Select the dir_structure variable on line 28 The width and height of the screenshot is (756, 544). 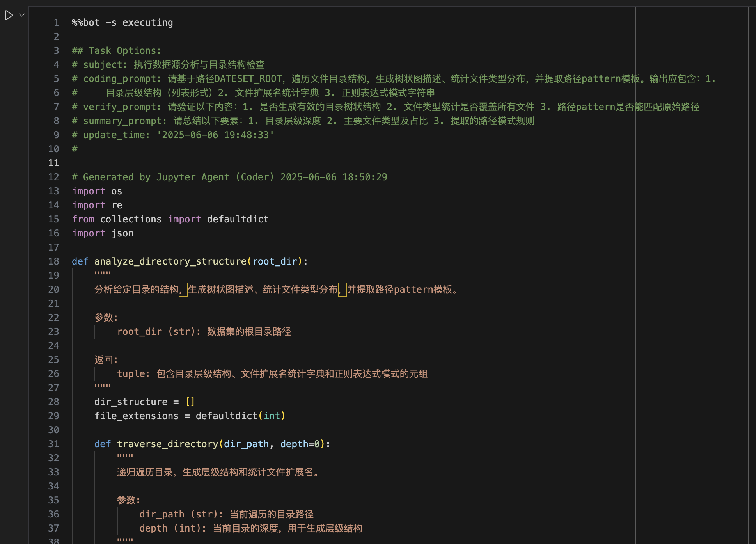click(131, 402)
